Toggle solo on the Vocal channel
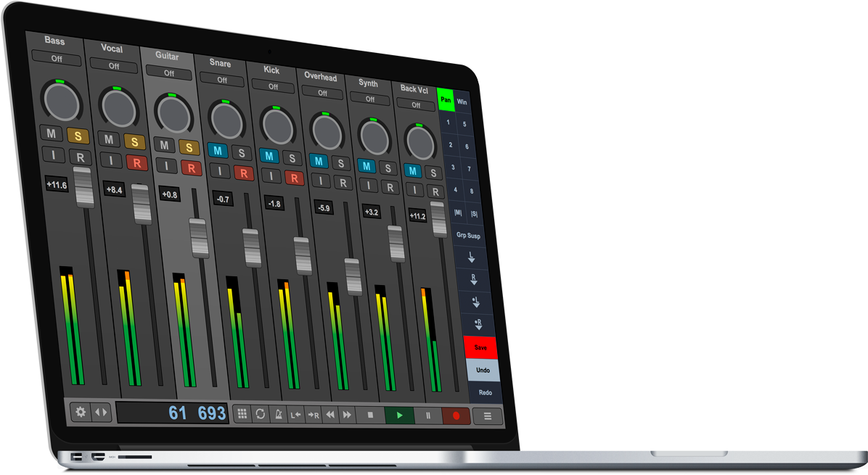The width and height of the screenshot is (868, 475). 134,142
